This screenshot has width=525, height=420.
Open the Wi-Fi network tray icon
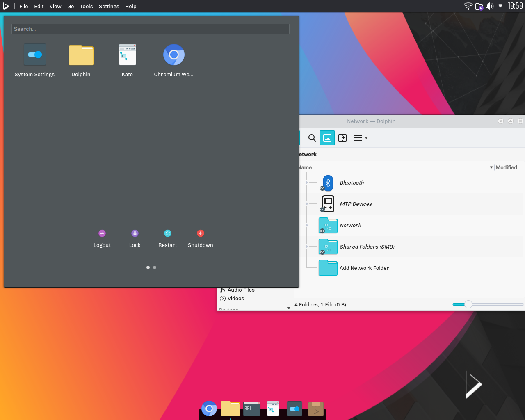click(x=468, y=6)
